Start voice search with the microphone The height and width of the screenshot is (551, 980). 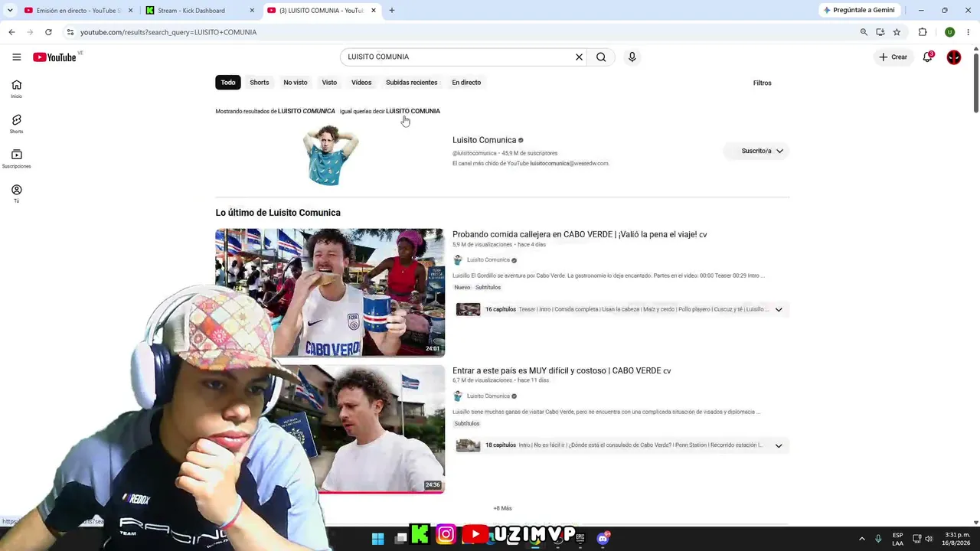point(632,57)
